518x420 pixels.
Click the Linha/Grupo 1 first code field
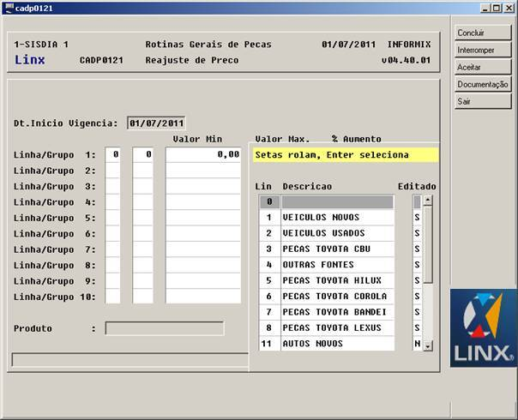coord(112,154)
